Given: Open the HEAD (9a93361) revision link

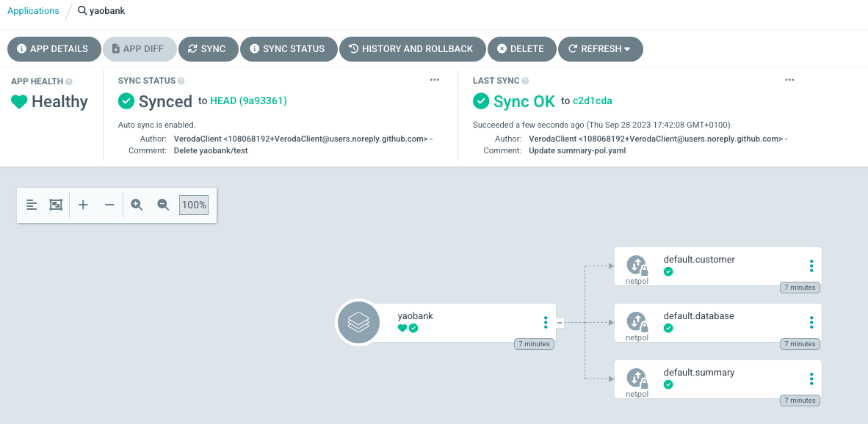Looking at the screenshot, I should click(248, 100).
